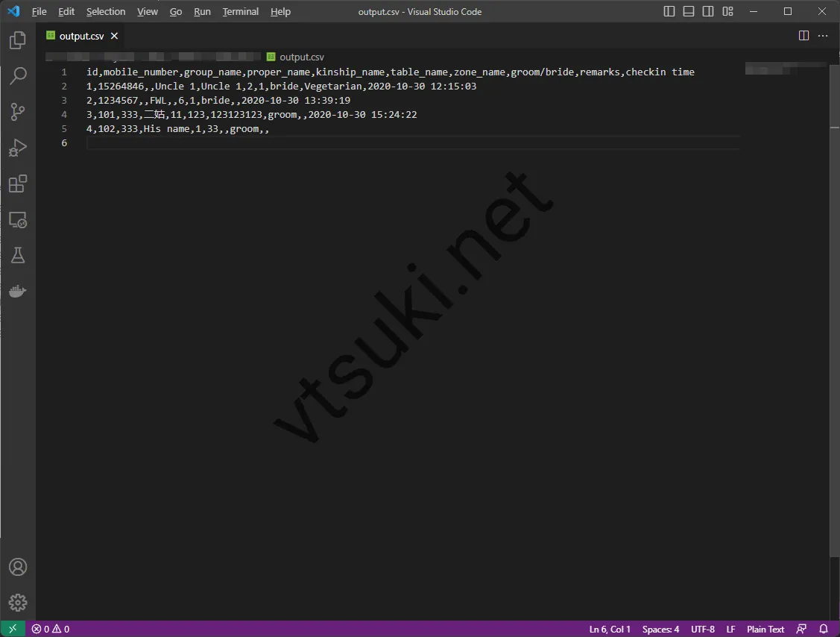Toggle the primary side bar layout icon
This screenshot has width=840, height=637.
[669, 11]
